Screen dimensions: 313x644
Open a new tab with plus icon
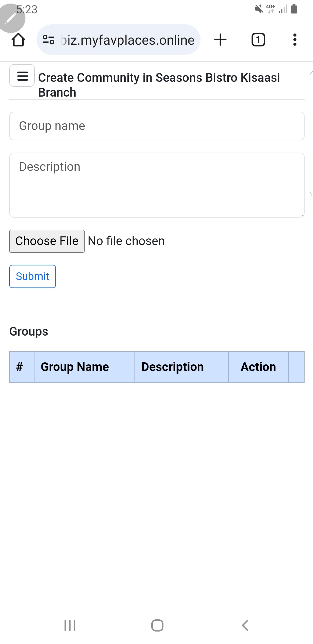[x=220, y=40]
